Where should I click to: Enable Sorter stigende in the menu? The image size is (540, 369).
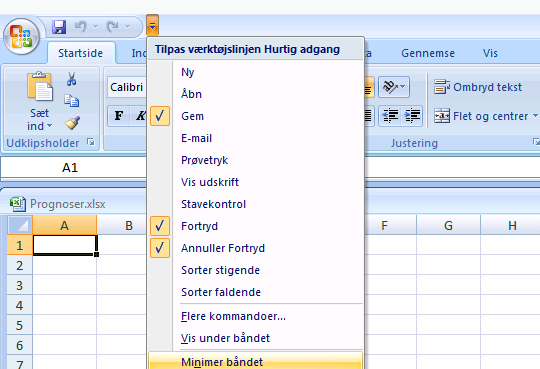[256, 270]
